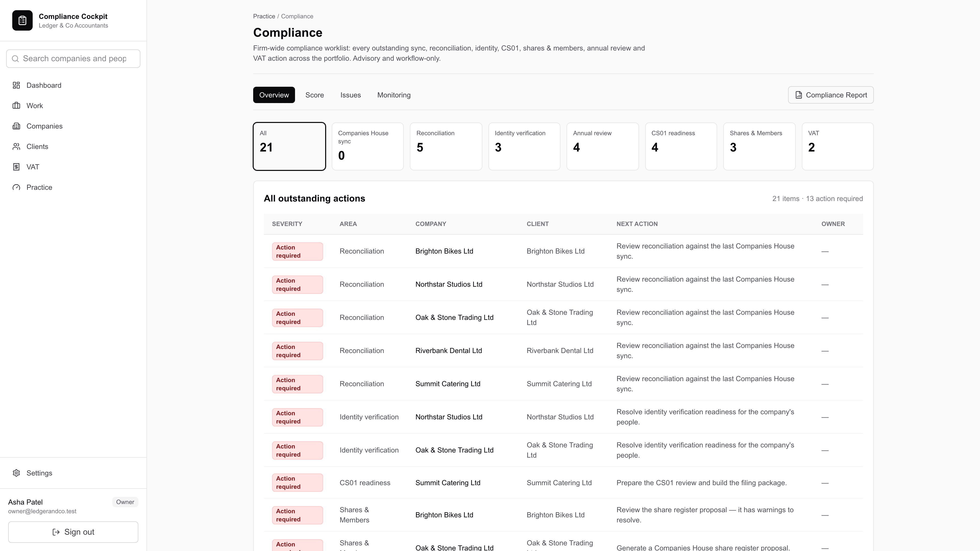Filter by Companies House sync card
The width and height of the screenshot is (980, 551).
point(367,146)
